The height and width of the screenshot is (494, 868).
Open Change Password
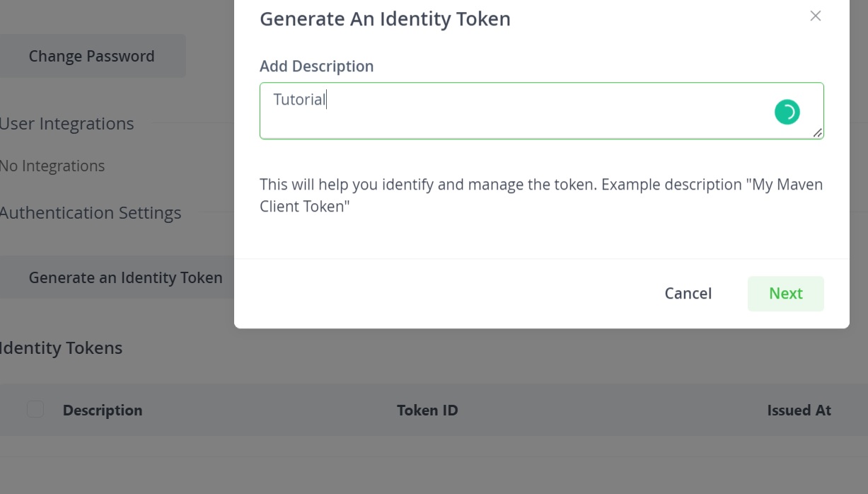[x=91, y=57]
